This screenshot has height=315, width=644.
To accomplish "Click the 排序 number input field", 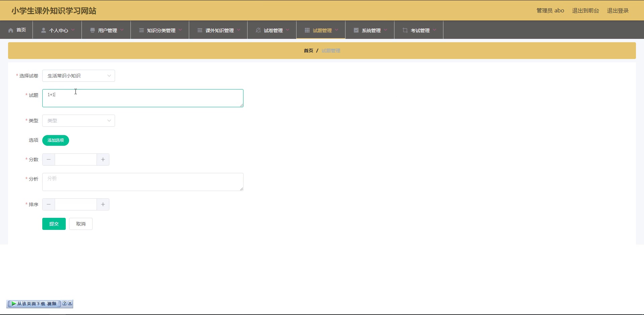I will 76,204.
